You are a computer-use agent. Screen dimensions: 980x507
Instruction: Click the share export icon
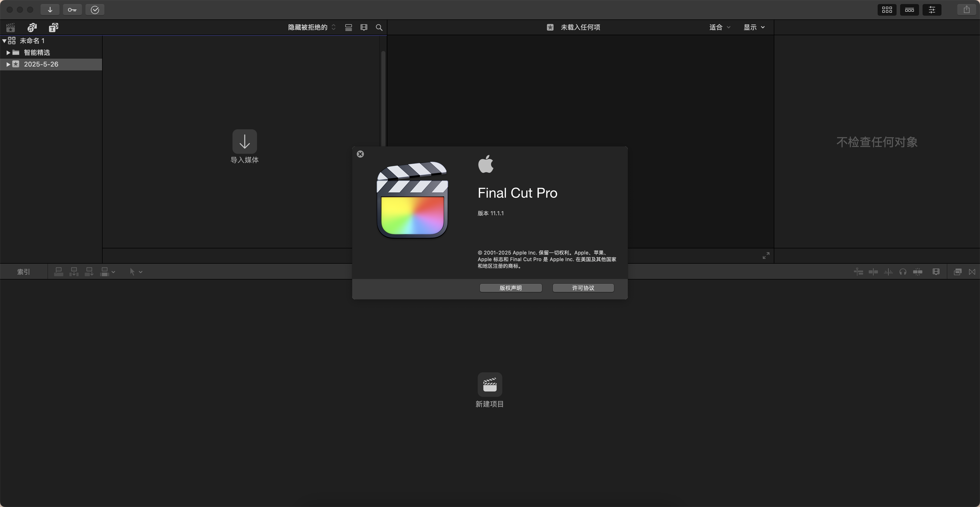click(x=967, y=9)
